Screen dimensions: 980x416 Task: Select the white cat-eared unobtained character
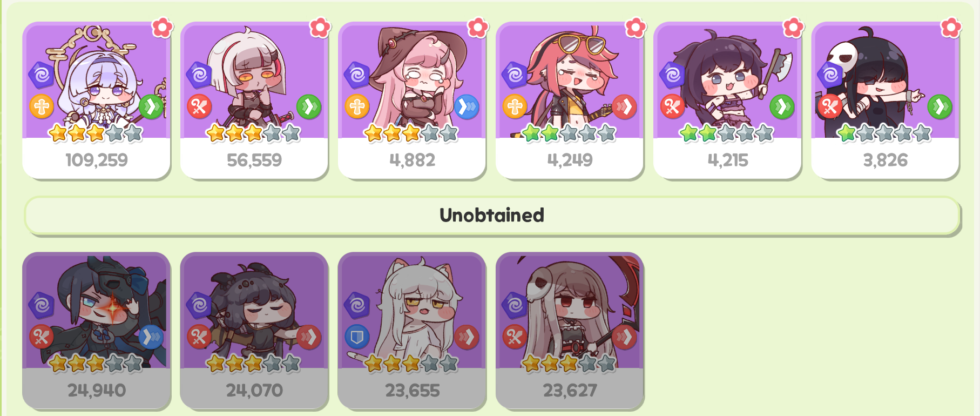pos(411,331)
